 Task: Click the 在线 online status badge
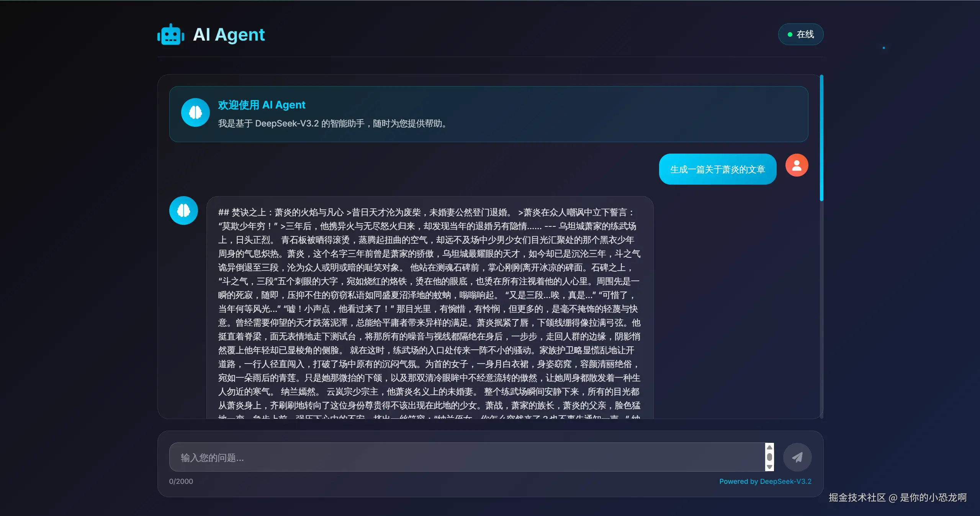[800, 34]
